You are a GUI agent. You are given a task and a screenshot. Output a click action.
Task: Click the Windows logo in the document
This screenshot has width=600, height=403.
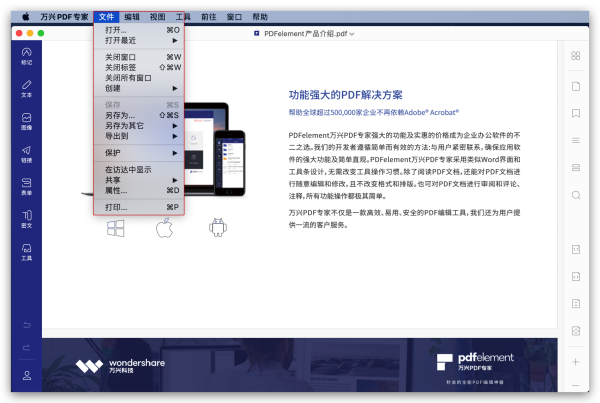point(116,228)
